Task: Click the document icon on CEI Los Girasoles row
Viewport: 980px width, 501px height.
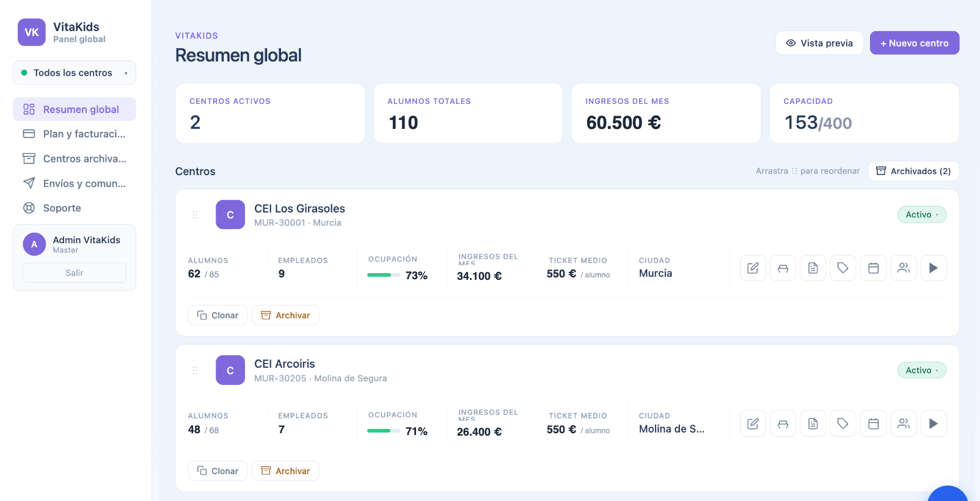Action: [x=813, y=268]
